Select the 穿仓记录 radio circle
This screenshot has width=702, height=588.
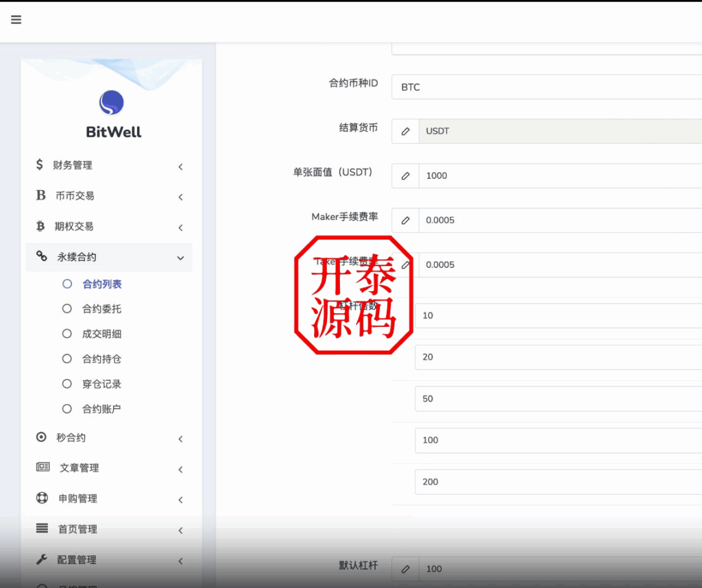coord(67,384)
